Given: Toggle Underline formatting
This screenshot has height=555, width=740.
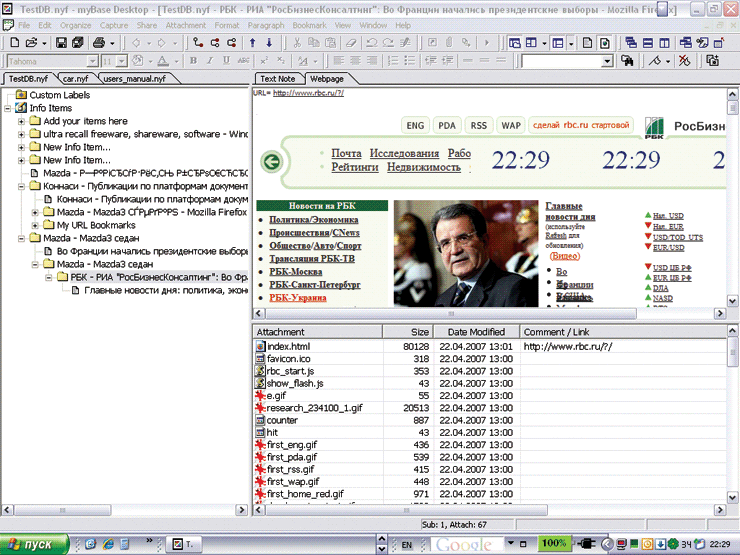Looking at the screenshot, I should (227, 61).
